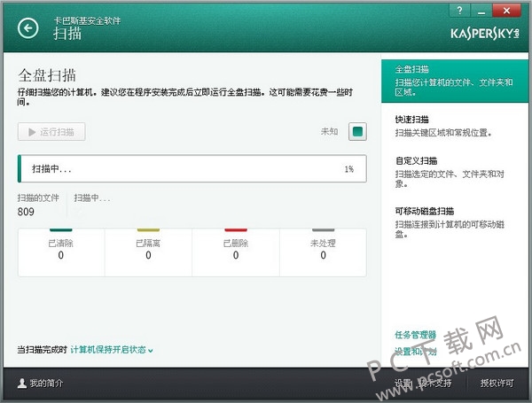Click the 未处理 counter tile
The width and height of the screenshot is (532, 403).
323,252
